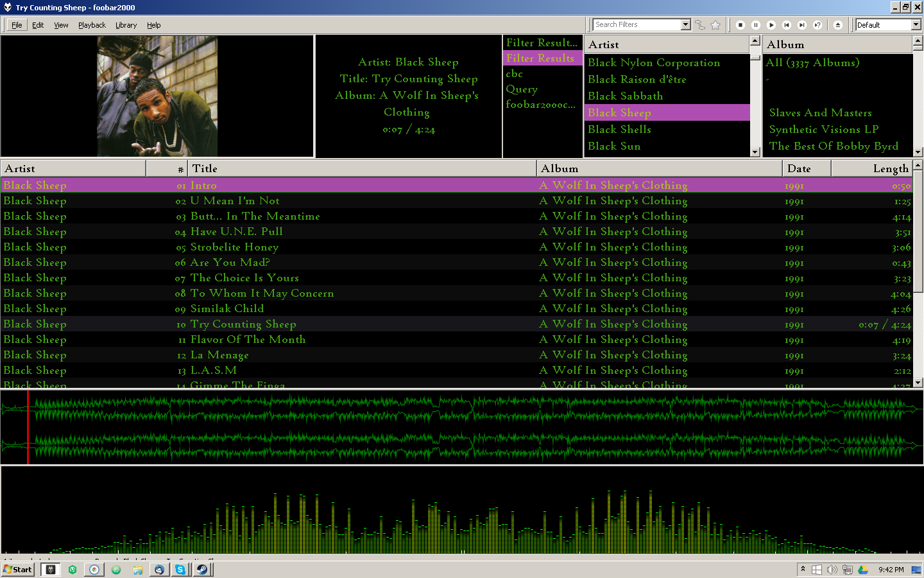
Task: Click the Play button in the toolbar
Action: 771,25
